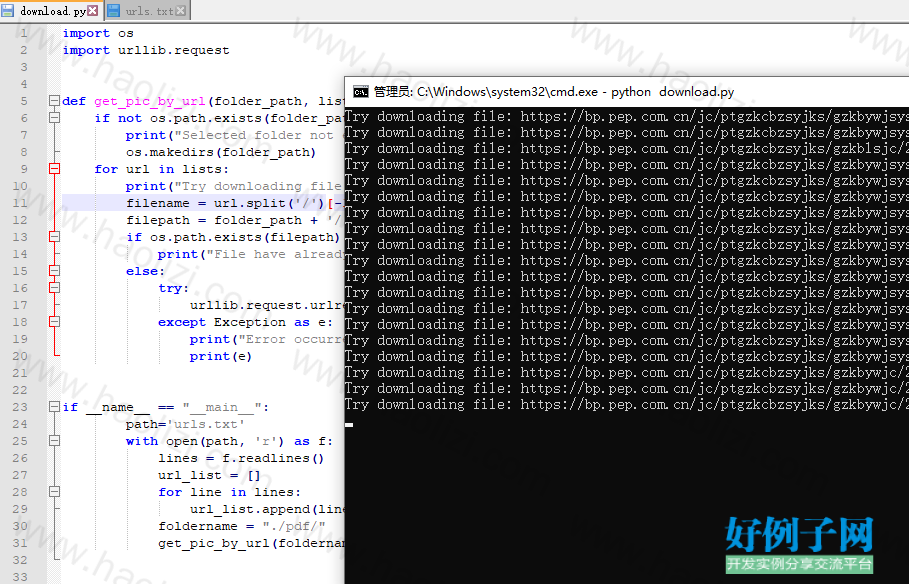
Task: Click the cmd.exe window title bar text
Action: (x=554, y=92)
